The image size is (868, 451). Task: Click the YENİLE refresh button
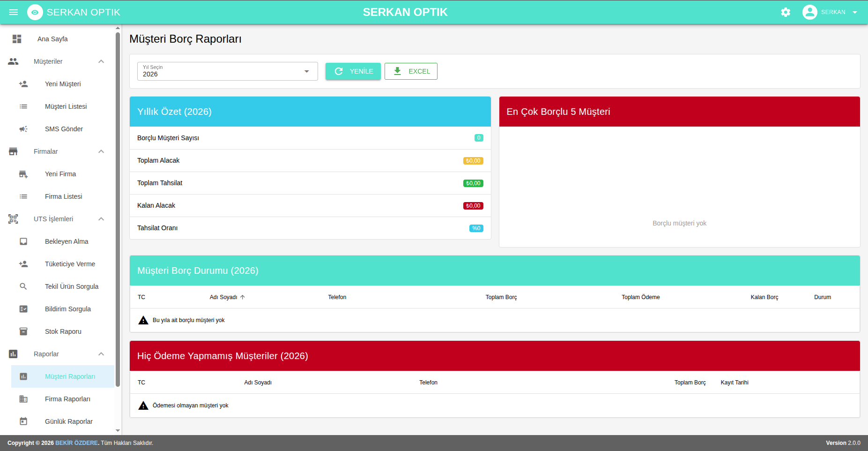click(x=353, y=71)
